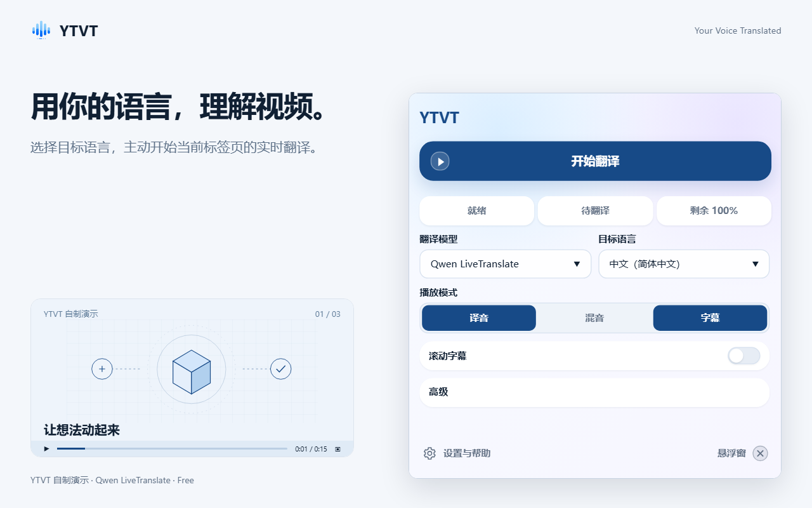
Task: Click the headline 用你的语言，理解视频。
Action: click(x=180, y=107)
